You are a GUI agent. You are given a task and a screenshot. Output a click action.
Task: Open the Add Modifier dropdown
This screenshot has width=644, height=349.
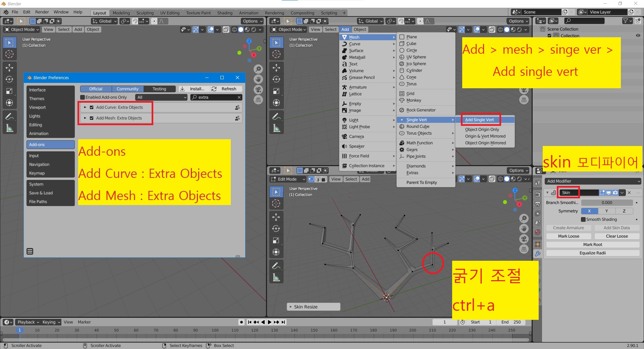click(x=593, y=181)
